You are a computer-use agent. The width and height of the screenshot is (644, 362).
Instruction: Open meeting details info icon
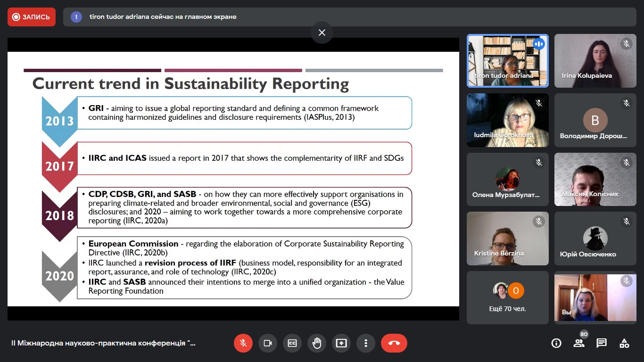click(x=556, y=343)
